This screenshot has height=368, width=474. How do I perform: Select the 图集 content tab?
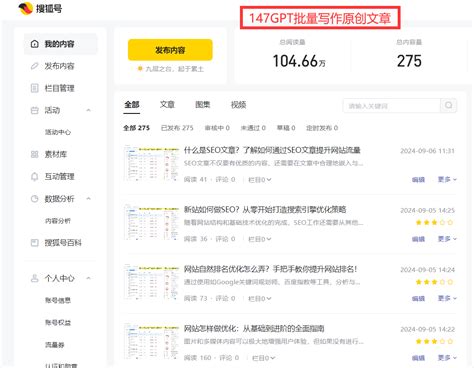tap(203, 105)
